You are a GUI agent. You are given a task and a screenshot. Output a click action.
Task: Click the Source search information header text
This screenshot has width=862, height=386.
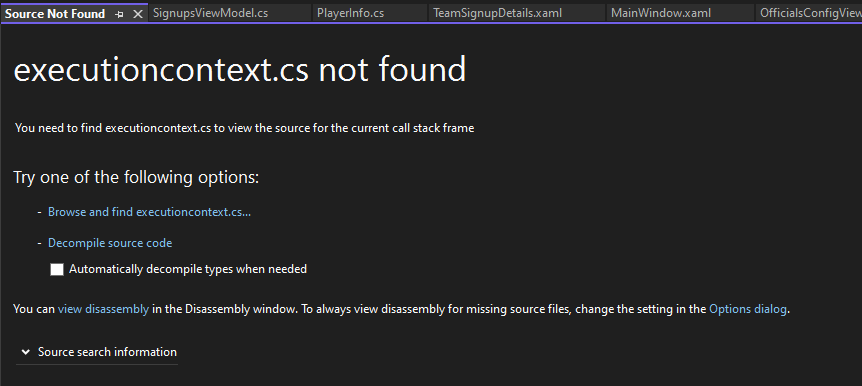pos(107,352)
